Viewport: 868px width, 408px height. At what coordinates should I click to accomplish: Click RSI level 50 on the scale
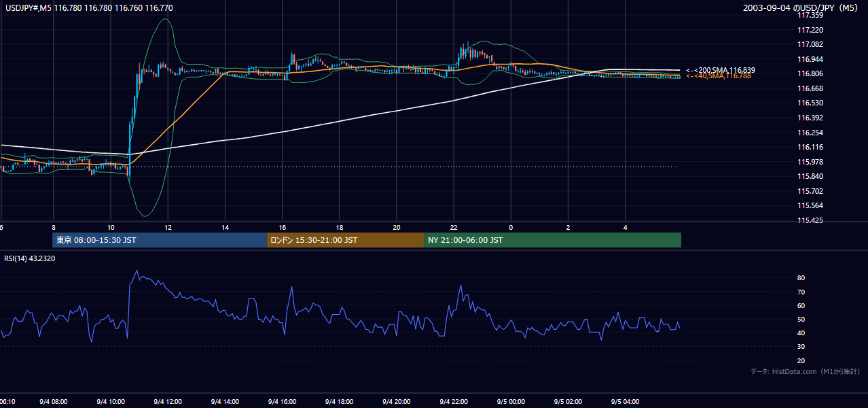pos(801,319)
